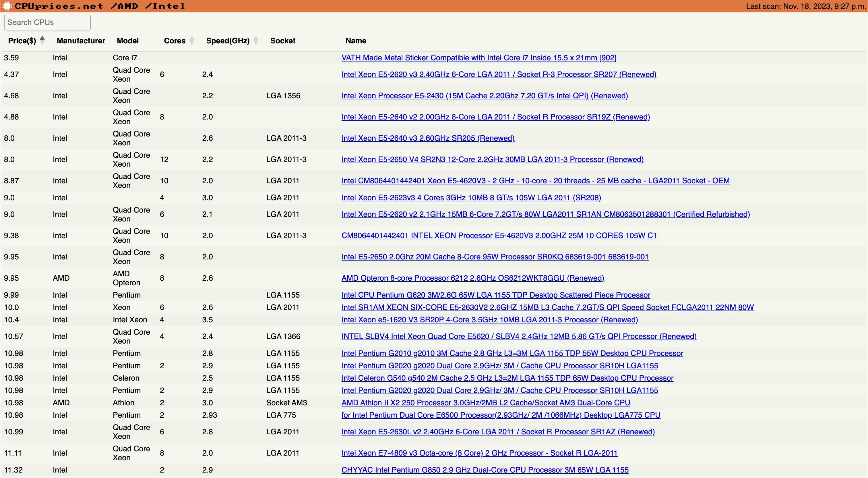Click the Price($) column header
This screenshot has width=868, height=478.
coord(22,41)
